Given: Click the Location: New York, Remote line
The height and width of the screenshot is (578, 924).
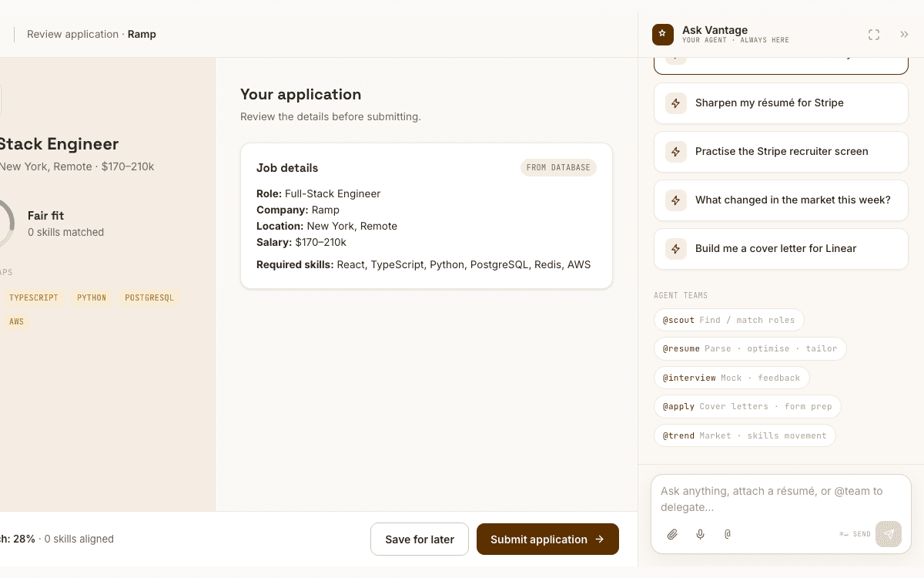Looking at the screenshot, I should pyautogui.click(x=326, y=226).
